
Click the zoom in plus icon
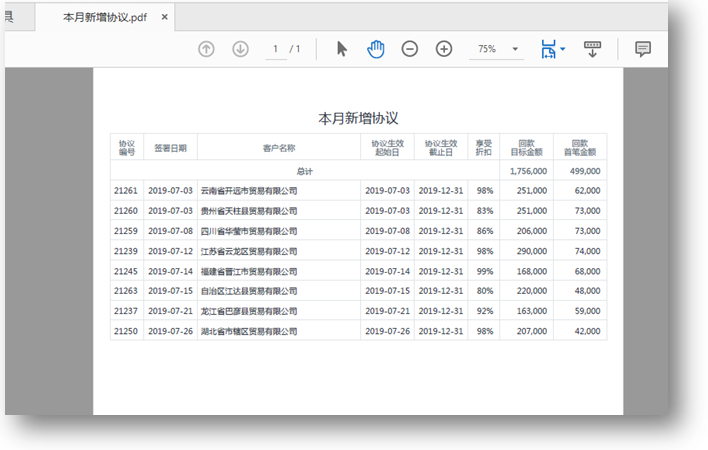[x=444, y=49]
